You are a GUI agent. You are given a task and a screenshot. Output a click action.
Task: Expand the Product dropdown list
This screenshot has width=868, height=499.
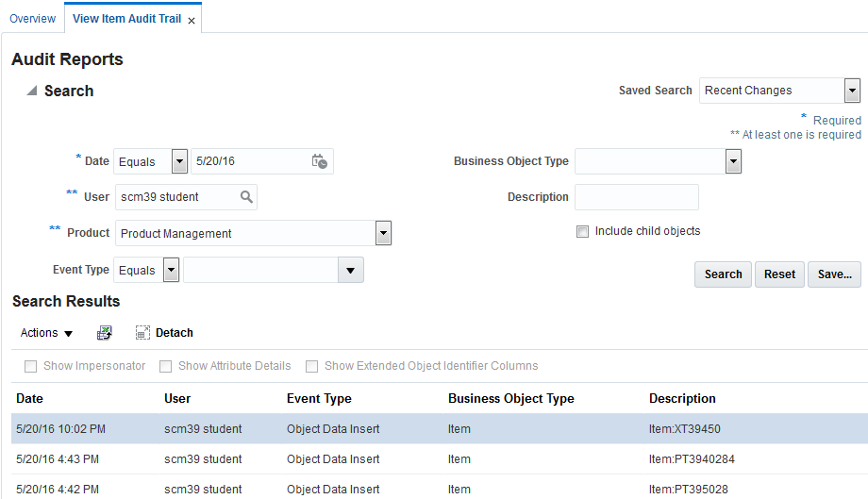pos(383,233)
